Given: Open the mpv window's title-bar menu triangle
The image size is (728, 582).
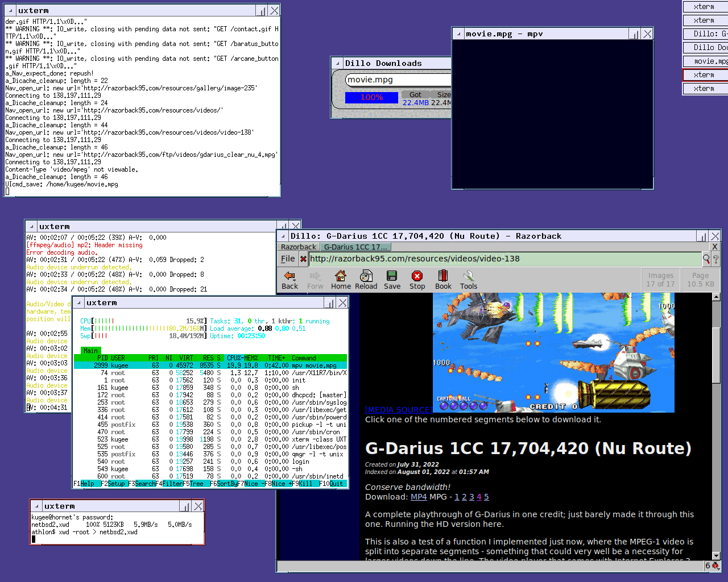Looking at the screenshot, I should click(458, 34).
